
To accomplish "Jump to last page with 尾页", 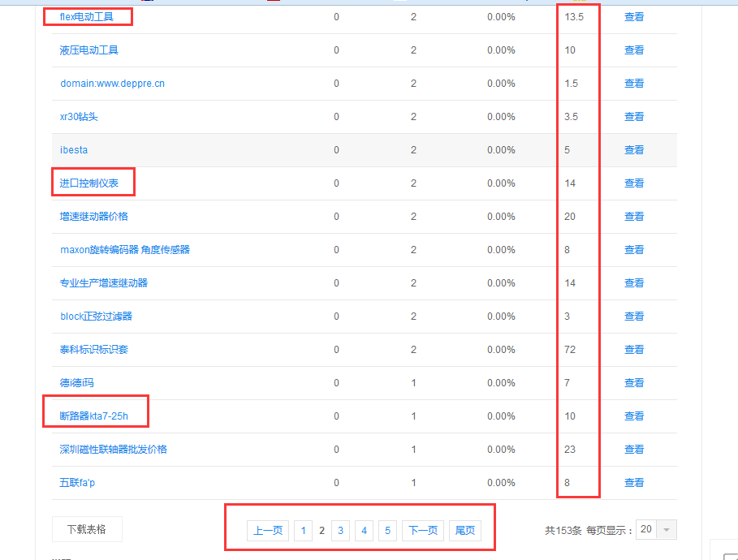I will [x=464, y=531].
